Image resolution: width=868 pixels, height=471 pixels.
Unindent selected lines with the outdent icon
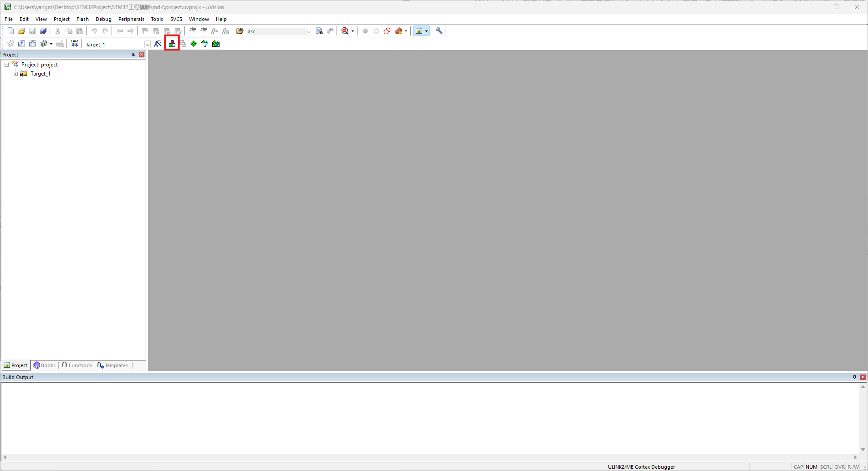click(204, 31)
